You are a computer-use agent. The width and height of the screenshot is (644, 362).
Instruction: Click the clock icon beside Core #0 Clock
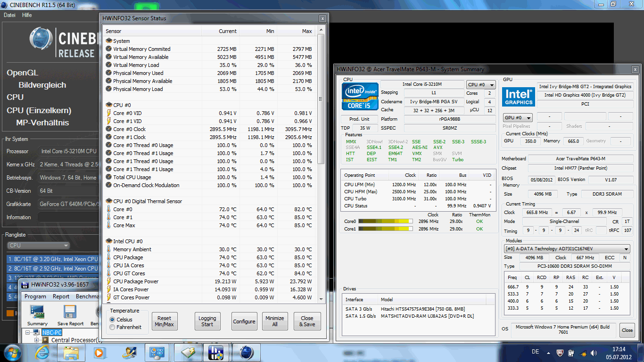(x=109, y=129)
